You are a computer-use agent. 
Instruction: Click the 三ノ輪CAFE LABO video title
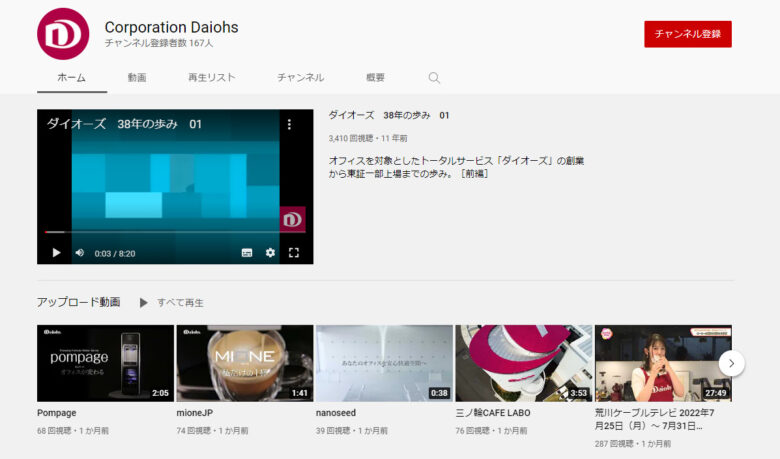(493, 413)
